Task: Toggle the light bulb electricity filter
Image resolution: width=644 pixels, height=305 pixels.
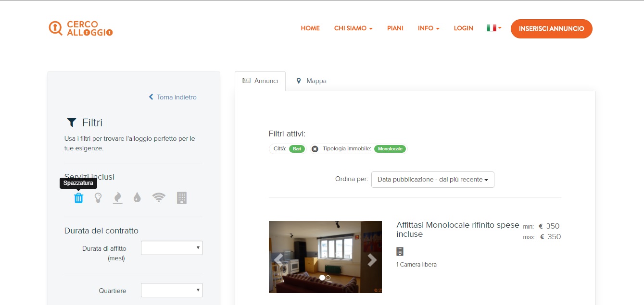Action: [98, 198]
